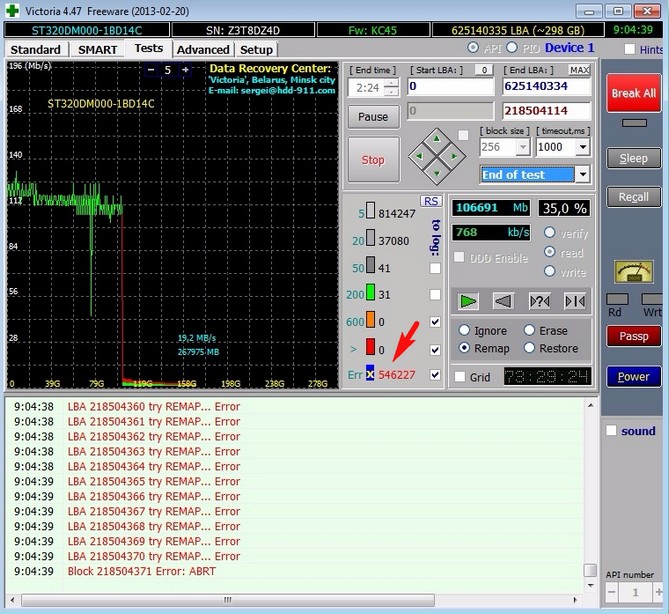Image resolution: width=669 pixels, height=614 pixels.
Task: Expand the timeout ms dropdown
Action: [x=583, y=146]
